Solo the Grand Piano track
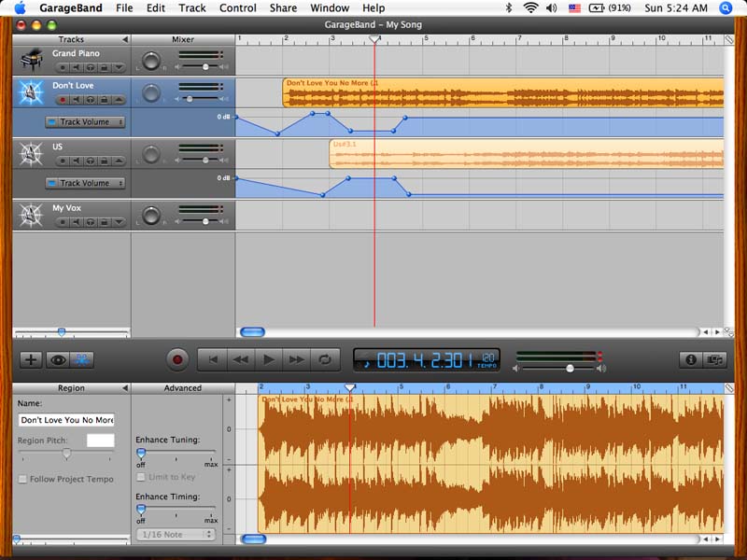747x560 pixels. tap(90, 67)
